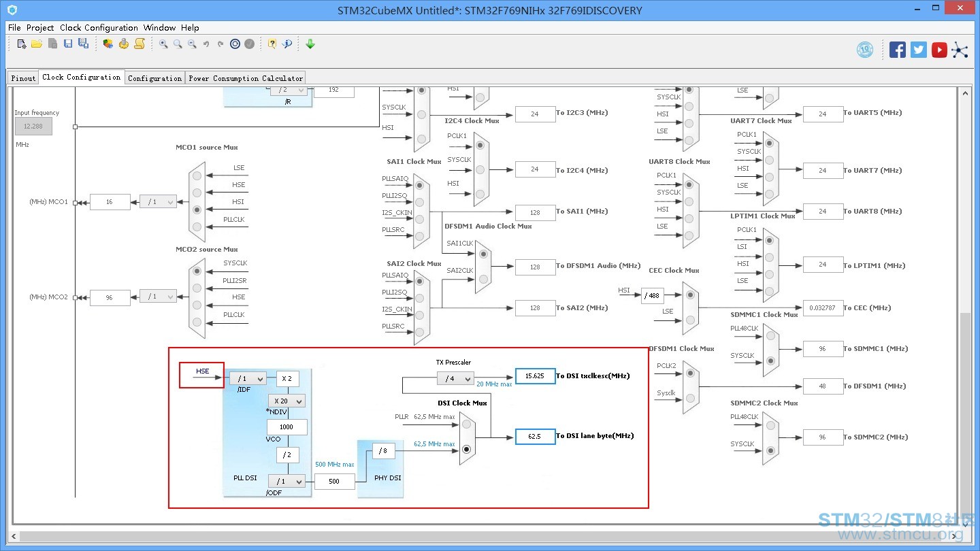Viewport: 980px width, 551px height.
Task: Click the green download arrow icon
Action: click(x=310, y=44)
